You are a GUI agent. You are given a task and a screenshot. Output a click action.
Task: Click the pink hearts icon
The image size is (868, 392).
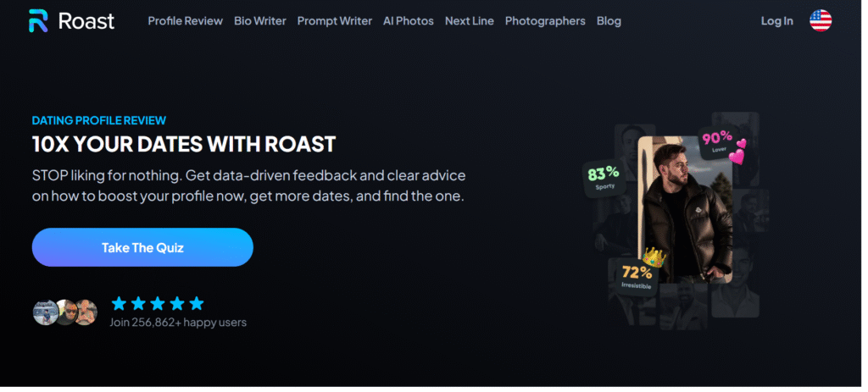737,152
